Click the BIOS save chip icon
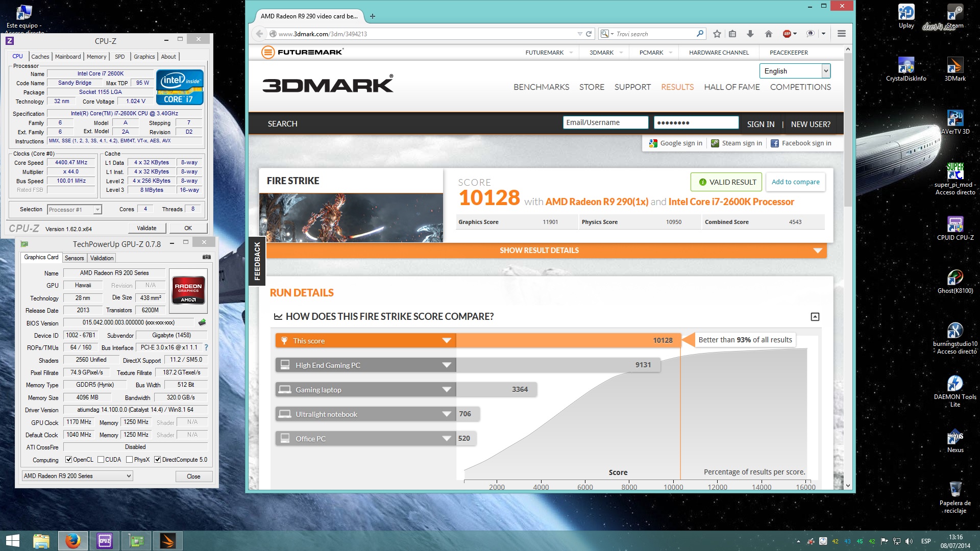Viewport: 980px width, 551px height. click(x=202, y=322)
